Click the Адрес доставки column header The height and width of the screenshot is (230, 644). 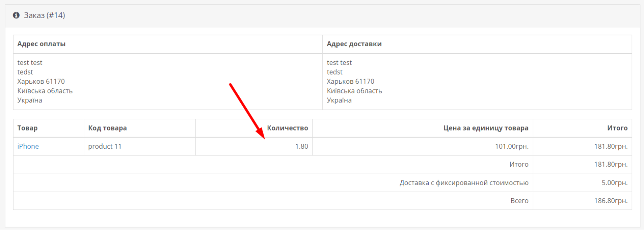point(354,44)
